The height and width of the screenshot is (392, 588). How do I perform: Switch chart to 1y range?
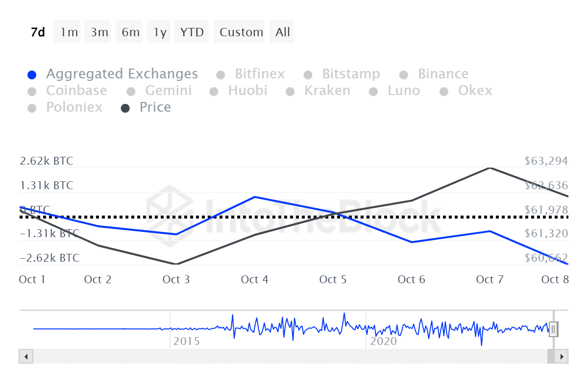click(x=160, y=32)
